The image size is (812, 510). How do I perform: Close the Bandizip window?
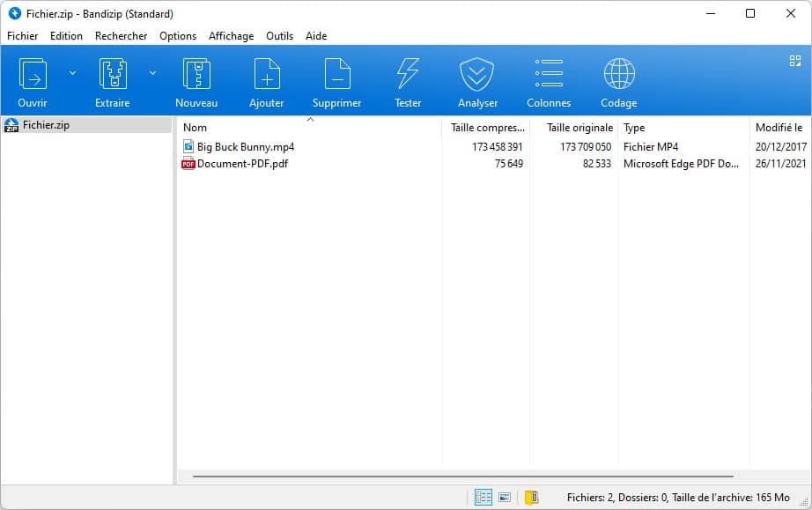click(790, 13)
